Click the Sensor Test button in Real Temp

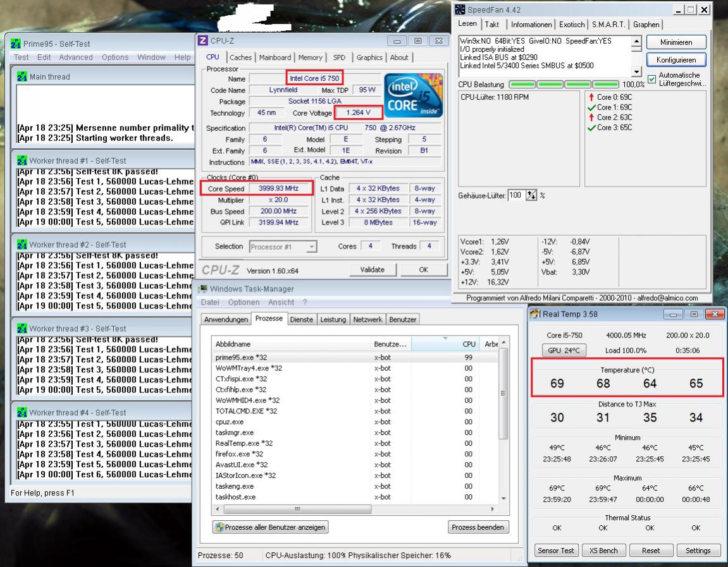point(556,551)
